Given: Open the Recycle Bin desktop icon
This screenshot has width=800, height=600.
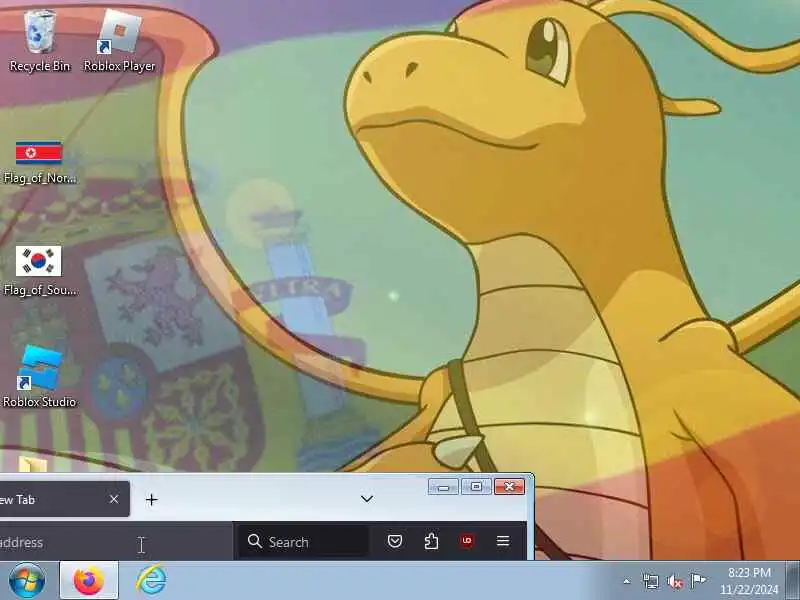Looking at the screenshot, I should (x=39, y=41).
